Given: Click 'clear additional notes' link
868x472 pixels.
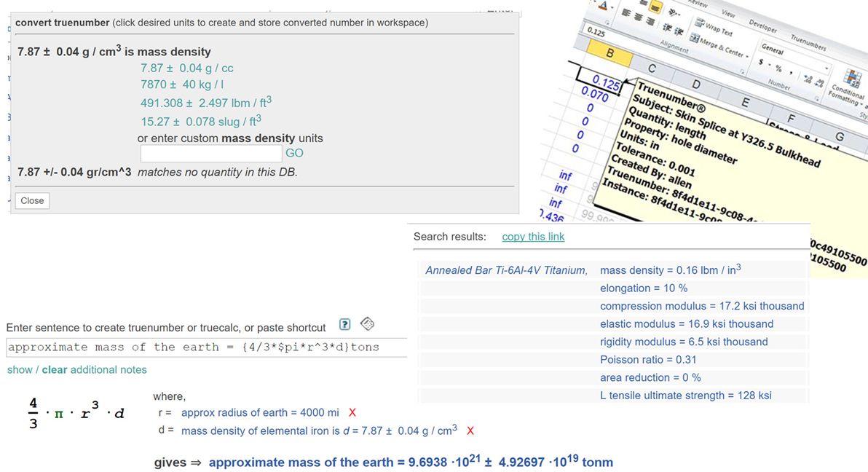Looking at the screenshot, I should click(94, 369).
